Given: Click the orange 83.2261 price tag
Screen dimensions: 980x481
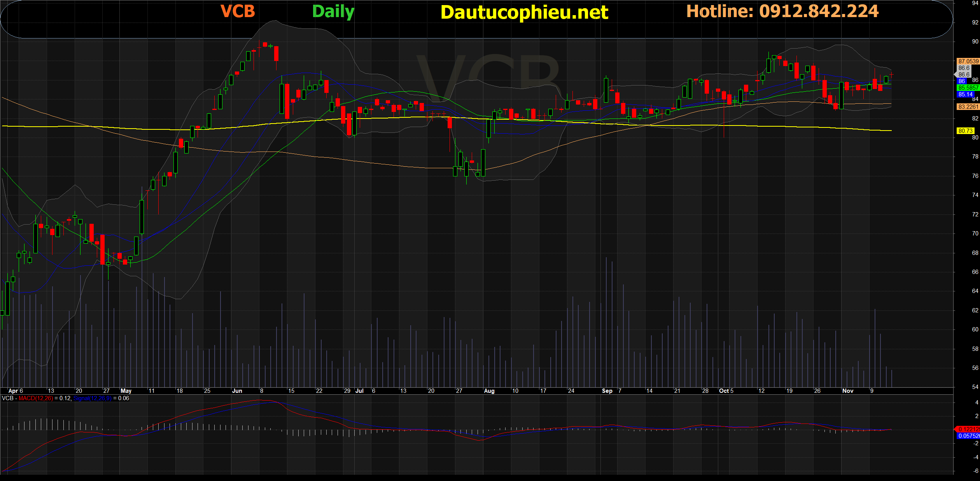Looking at the screenshot, I should click(x=968, y=107).
